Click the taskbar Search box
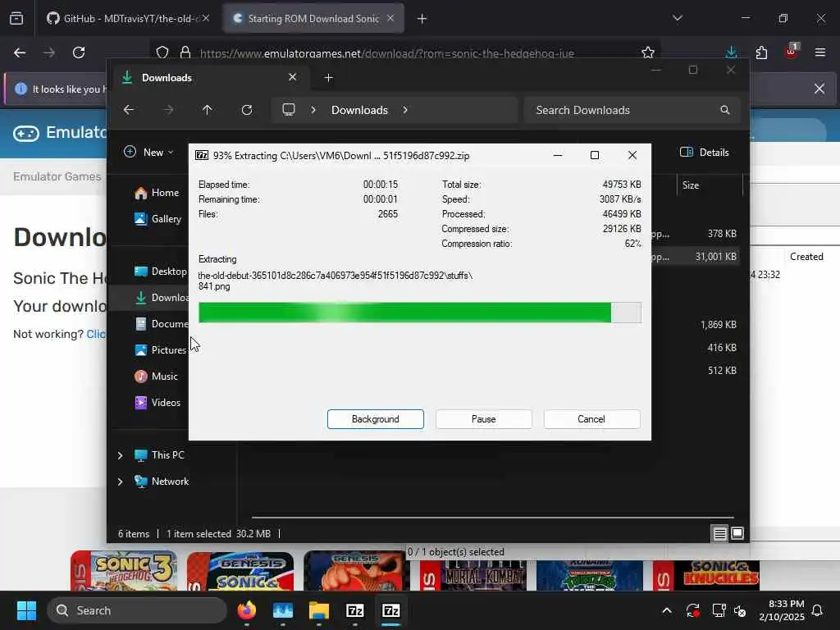The height and width of the screenshot is (630, 840). pos(137,610)
